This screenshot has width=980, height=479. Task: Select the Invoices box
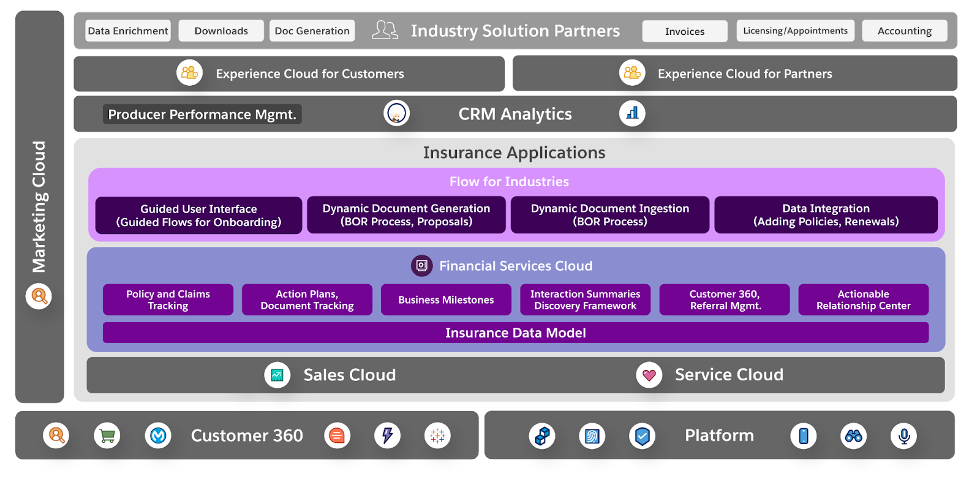pos(685,31)
